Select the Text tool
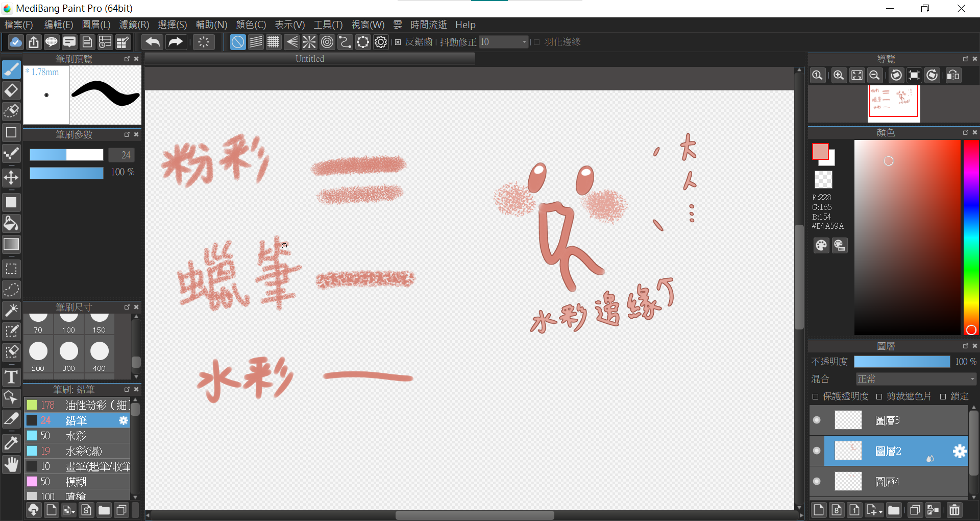This screenshot has width=980, height=521. point(11,377)
